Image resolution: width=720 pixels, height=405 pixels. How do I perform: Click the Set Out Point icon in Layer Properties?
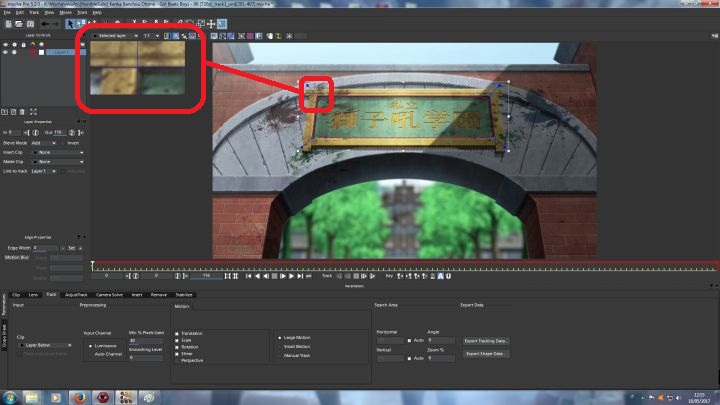81,133
